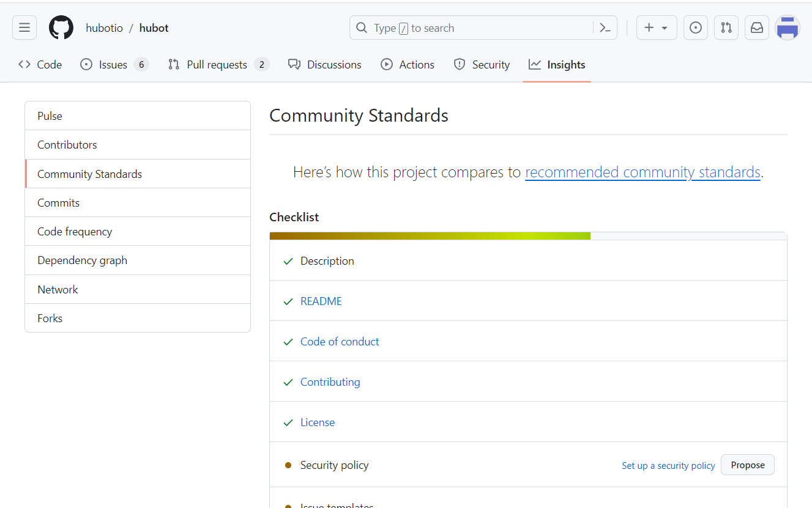This screenshot has height=508, width=812.
Task: Click the Pull requests count badge 2
Action: pos(262,65)
